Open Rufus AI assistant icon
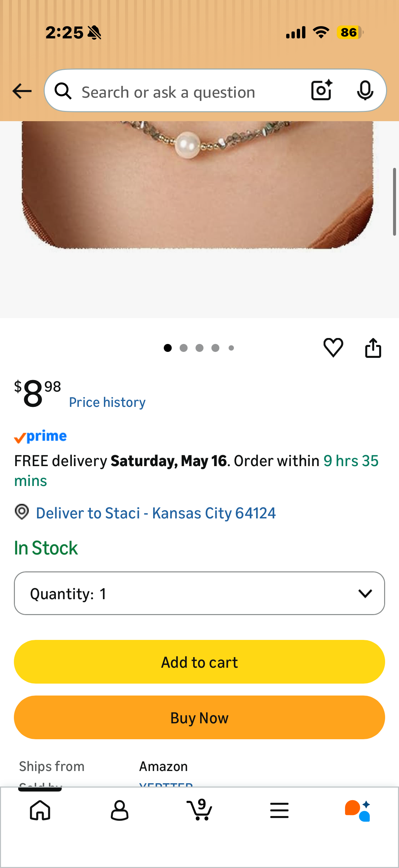This screenshot has width=399, height=868. (358, 810)
